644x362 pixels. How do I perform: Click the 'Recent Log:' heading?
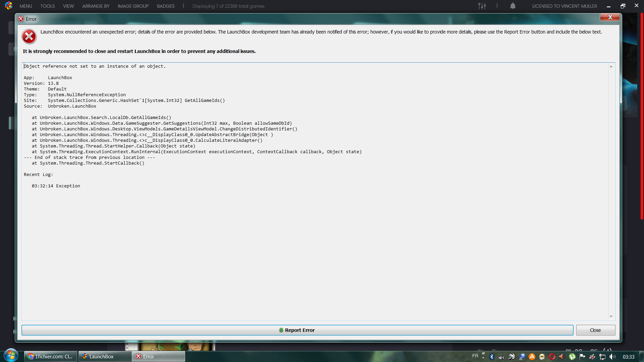[x=38, y=175]
